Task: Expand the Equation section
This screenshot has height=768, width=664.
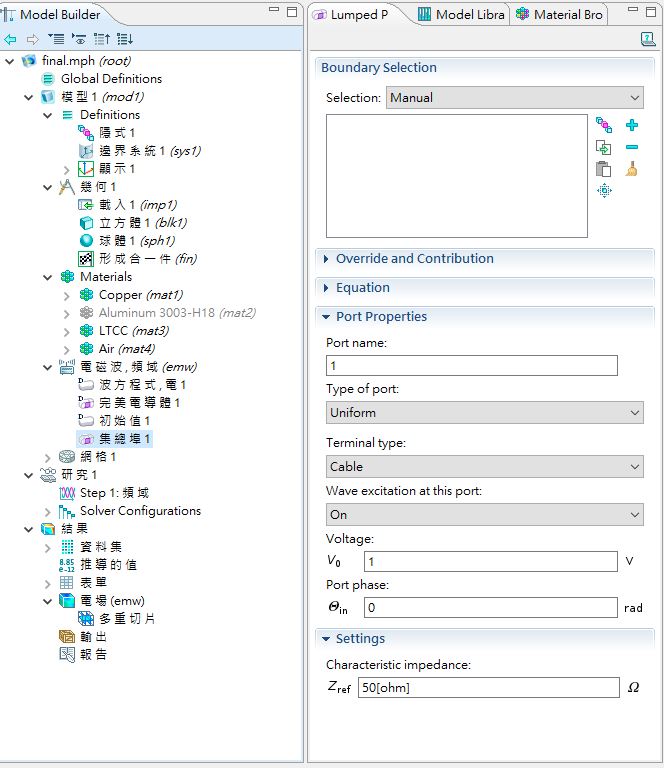Action: click(362, 288)
